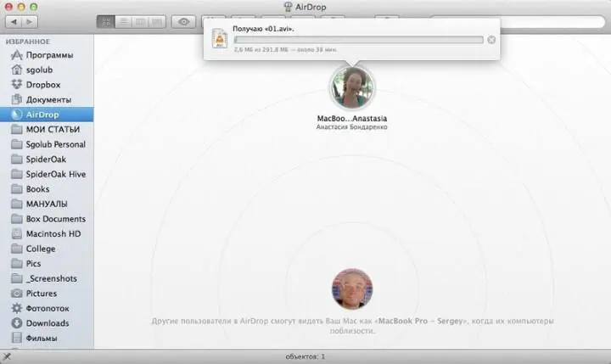Image resolution: width=611 pixels, height=364 pixels.
Task: Open the Box Documents folder
Action: [47, 219]
